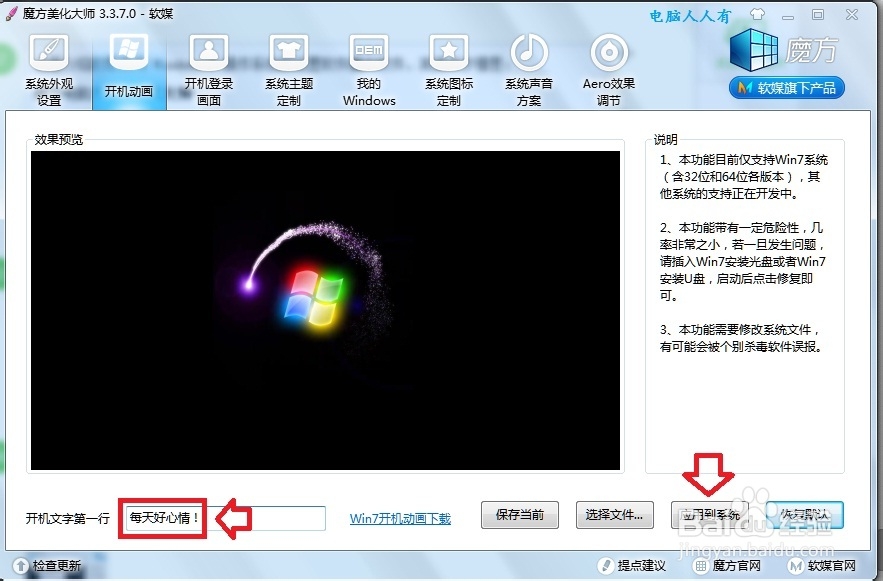Click the skin shirt icon in title bar

tap(757, 14)
